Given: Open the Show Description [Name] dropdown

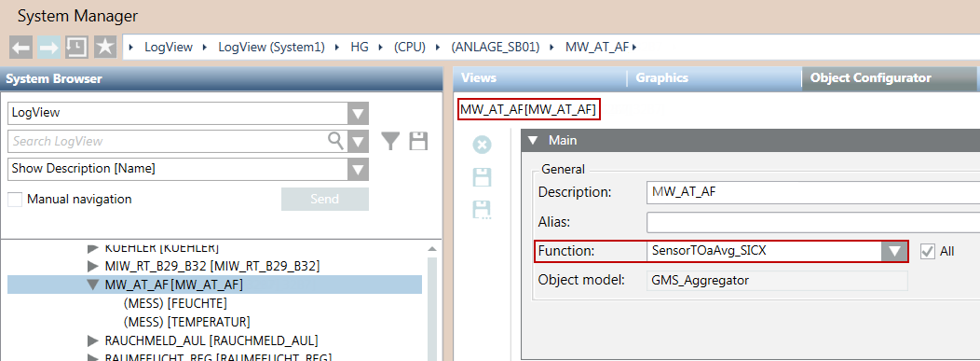Looking at the screenshot, I should pyautogui.click(x=358, y=169).
